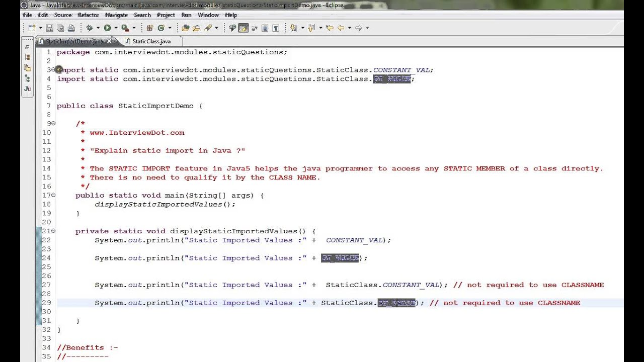Open the JUnit sidebar icon

(x=27, y=89)
